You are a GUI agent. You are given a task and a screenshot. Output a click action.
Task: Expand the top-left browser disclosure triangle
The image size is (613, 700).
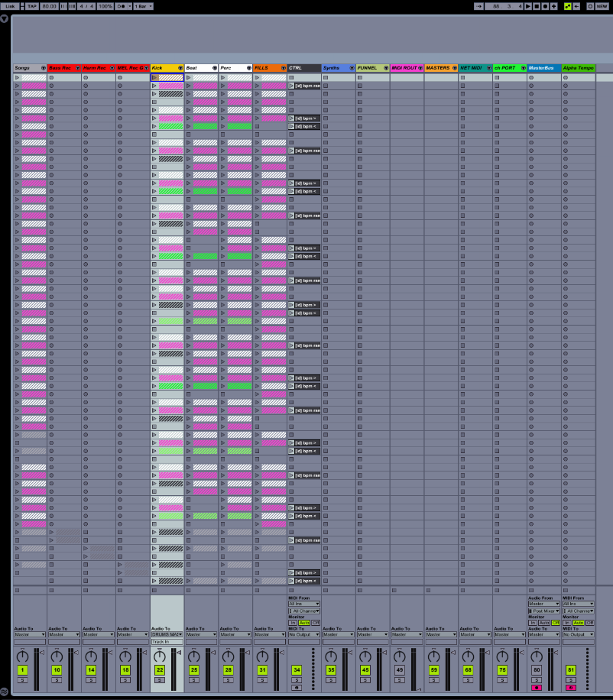point(5,18)
